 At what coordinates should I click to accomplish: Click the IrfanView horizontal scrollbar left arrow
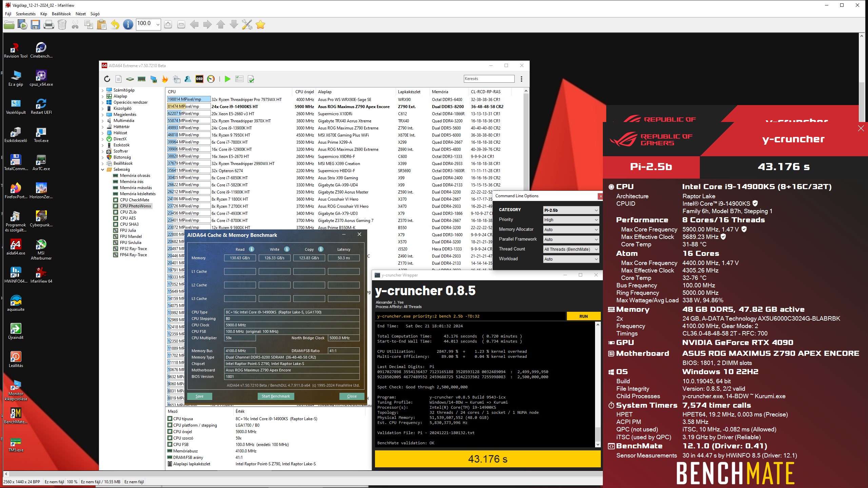6,474
